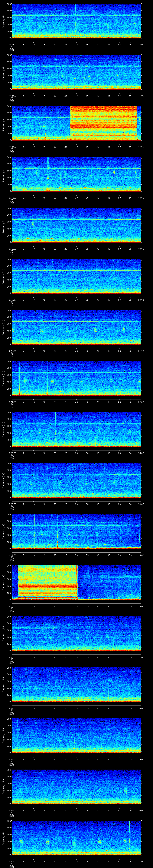
Task: Click the loud noise block in the 9:16:00 spectrogram
Action: point(103,123)
